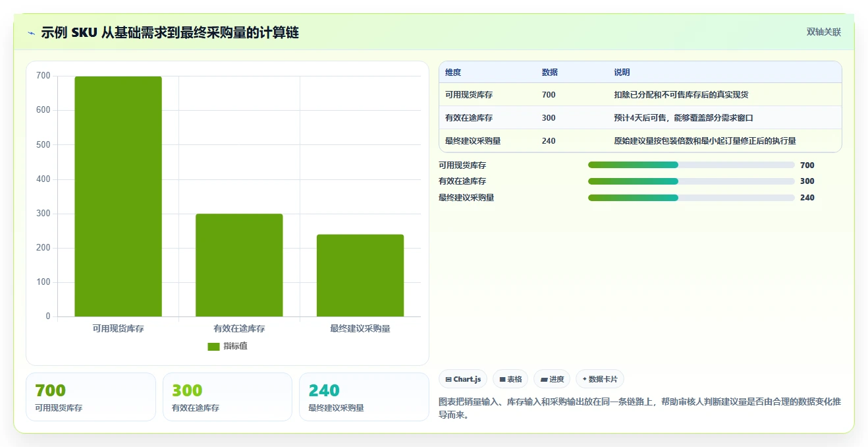
Task: Click the 可用现货库存 bar in chart
Action: click(x=118, y=196)
